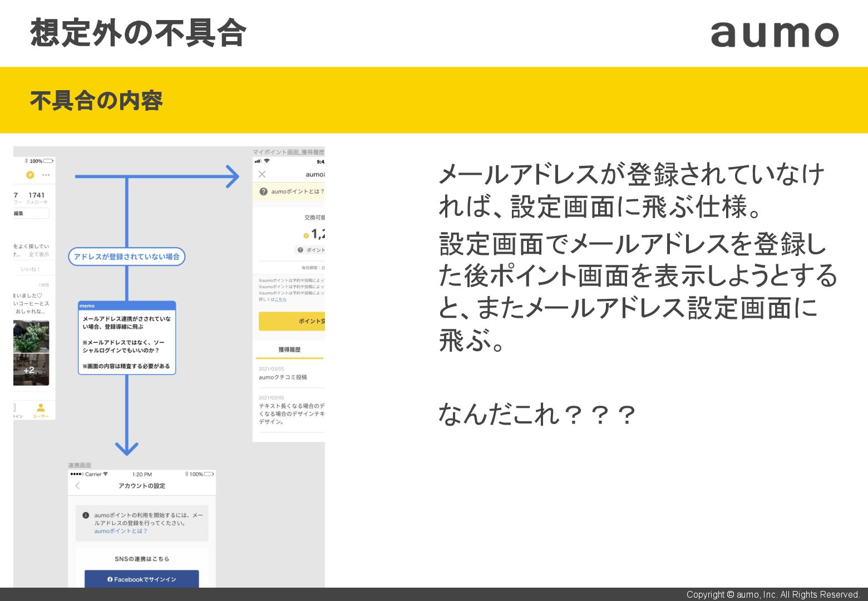Viewport: 868px width, 601px height.
Task: Click the 1741 フォロー中 count
Action: click(x=37, y=198)
